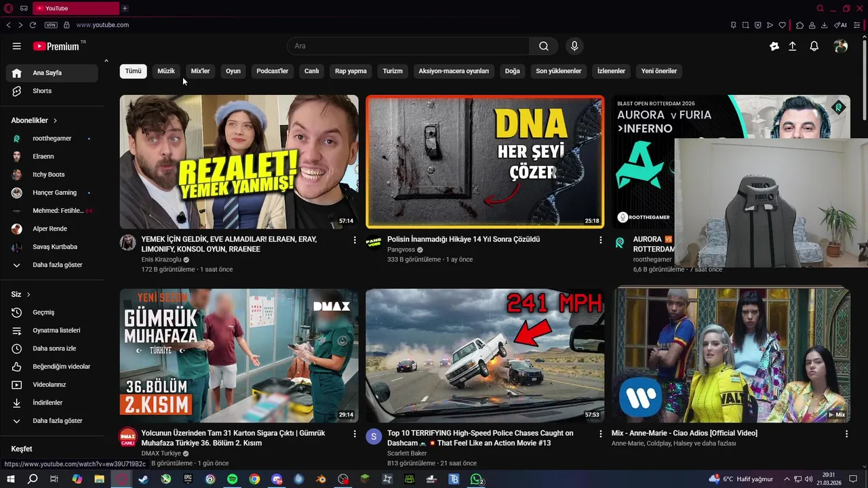Viewport: 868px width, 488px height.
Task: Open browser AI assistant button
Action: tap(840, 25)
